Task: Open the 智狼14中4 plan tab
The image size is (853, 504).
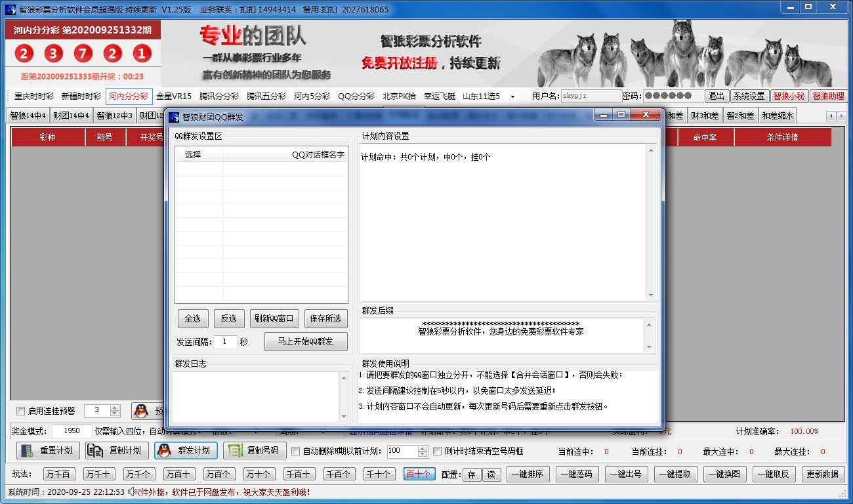Action: click(28, 115)
